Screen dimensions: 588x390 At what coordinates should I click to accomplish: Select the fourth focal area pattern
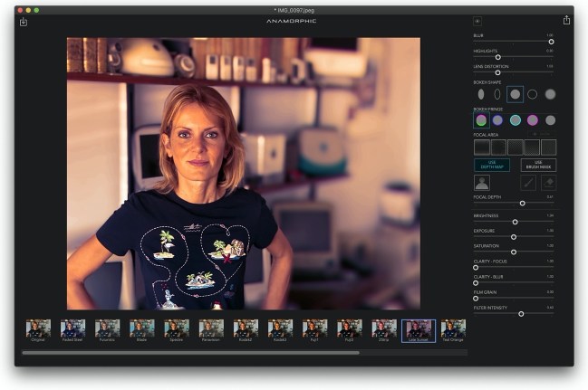click(532, 147)
